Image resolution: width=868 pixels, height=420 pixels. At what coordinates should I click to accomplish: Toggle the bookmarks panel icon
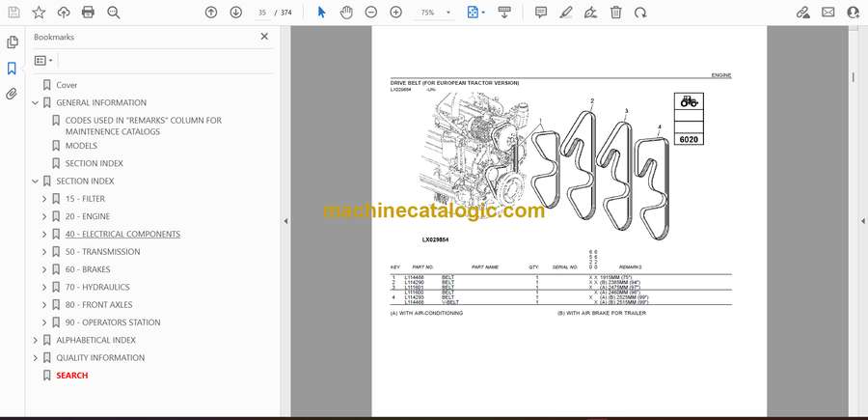tap(12, 69)
